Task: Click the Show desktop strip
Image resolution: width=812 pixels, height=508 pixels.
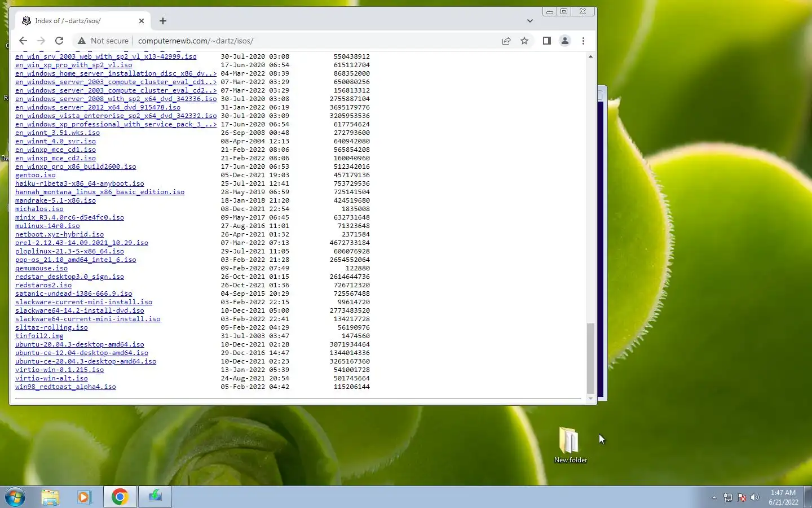Action: [x=808, y=497]
